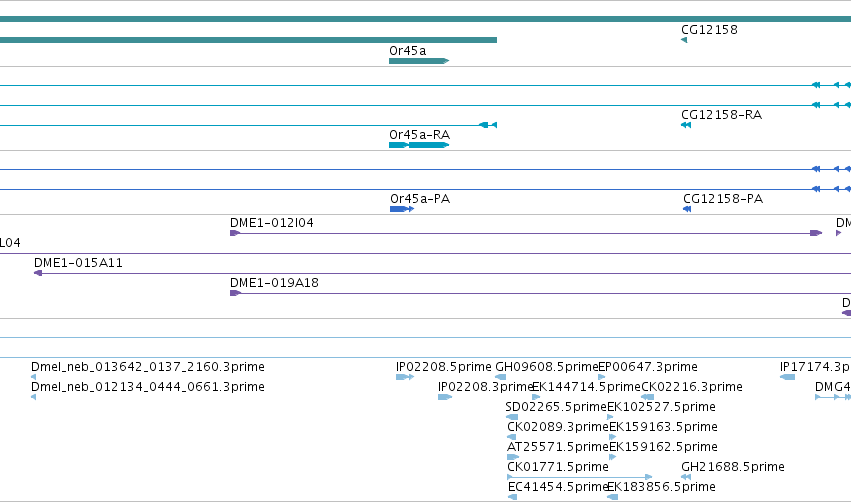Click Dmel_neb_012134_0444_0661.3prime label
This screenshot has width=851, height=502.
click(148, 387)
